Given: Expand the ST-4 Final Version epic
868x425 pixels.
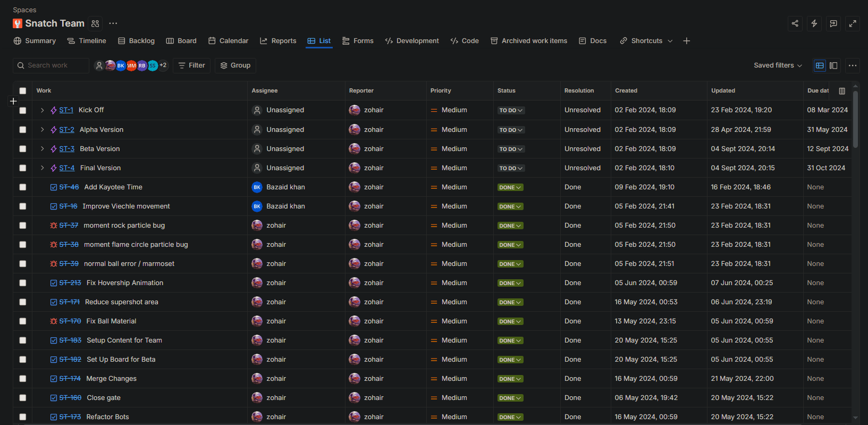Looking at the screenshot, I should [43, 168].
